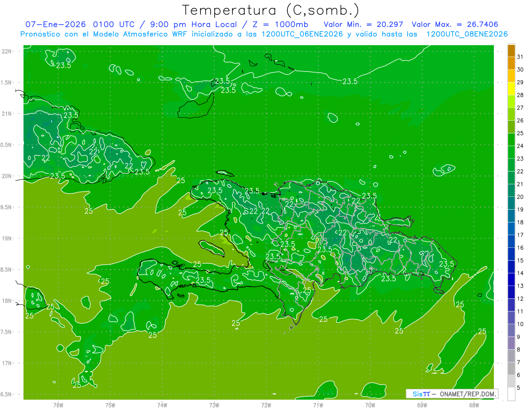Click the blue legend swatch between 14 and 15

(x=511, y=266)
